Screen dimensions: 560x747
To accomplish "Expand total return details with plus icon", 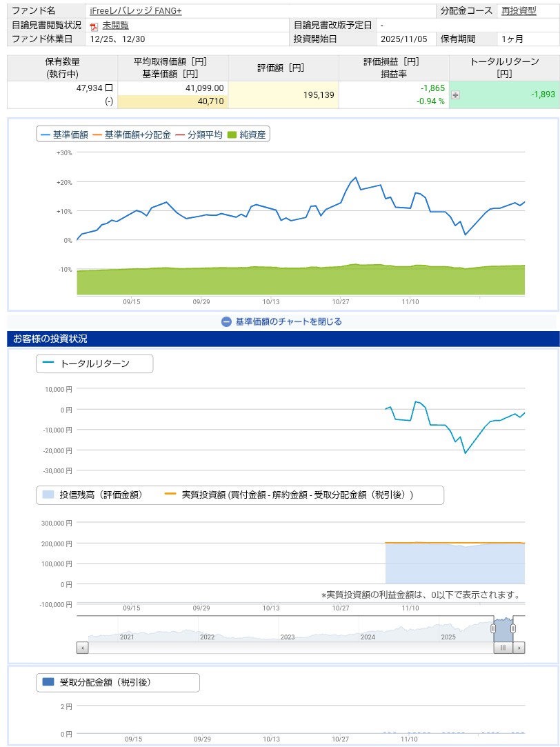I will (455, 95).
